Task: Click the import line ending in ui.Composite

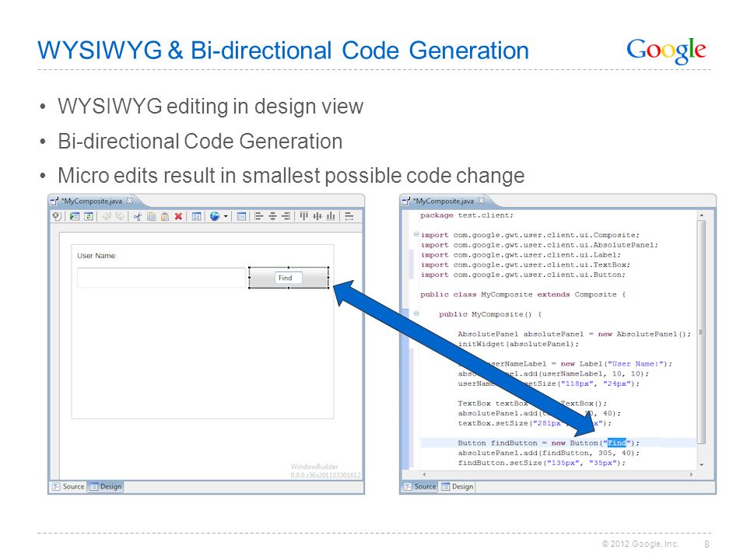Action: (530, 235)
